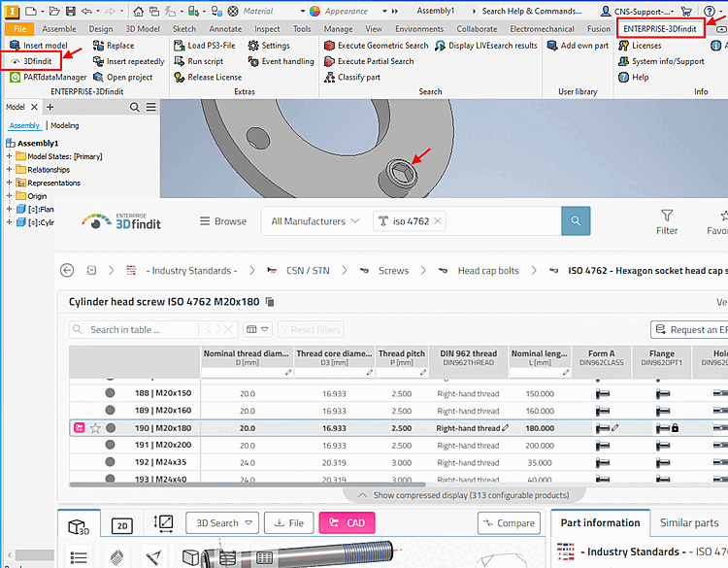Image resolution: width=728 pixels, height=568 pixels.
Task: Click the Browse button
Action: pos(223,221)
